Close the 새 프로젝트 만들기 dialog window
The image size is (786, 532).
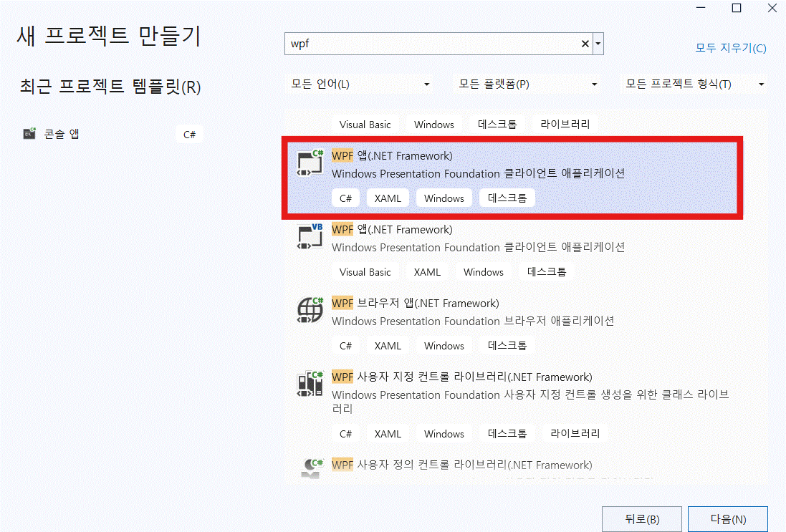point(772,8)
